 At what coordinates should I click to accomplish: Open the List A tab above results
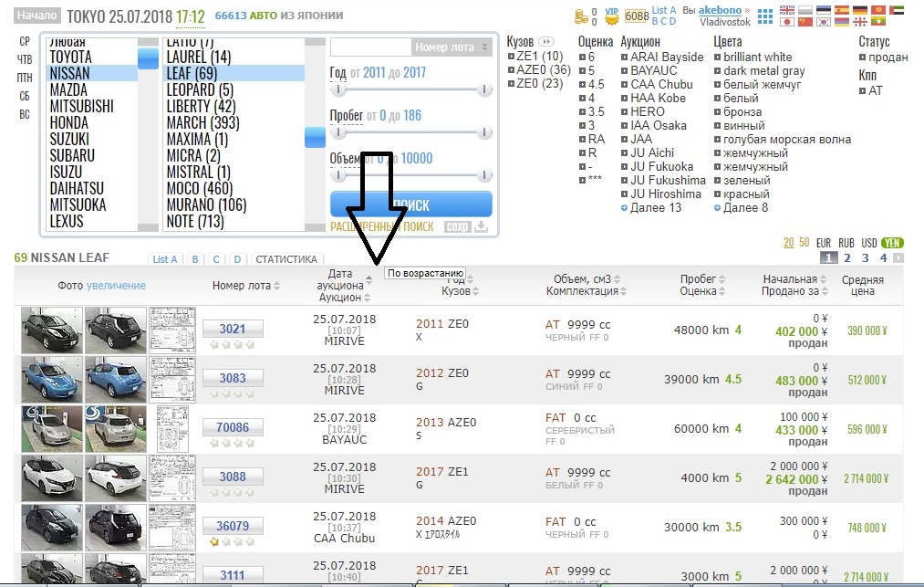(x=165, y=259)
